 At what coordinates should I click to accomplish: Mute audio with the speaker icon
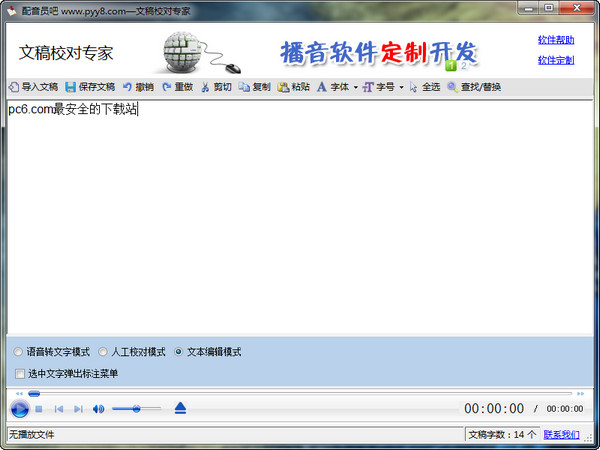tap(98, 409)
